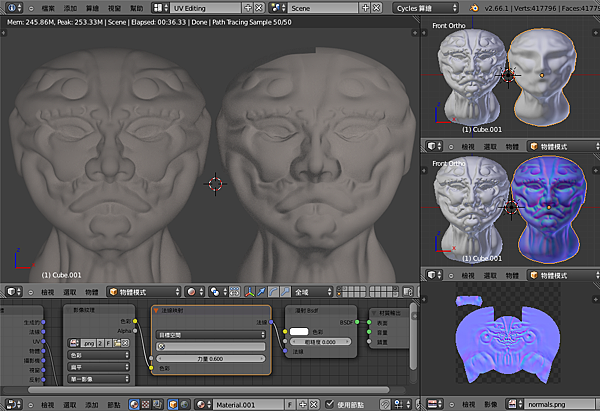Toggle the 使用節點 (Use Nodes) checkbox

(329, 405)
